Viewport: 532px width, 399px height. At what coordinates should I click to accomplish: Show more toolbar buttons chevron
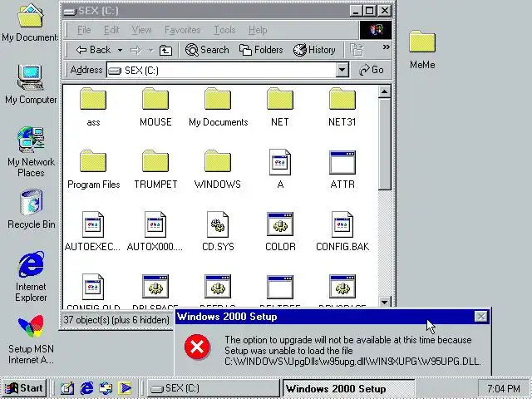pyautogui.click(x=386, y=47)
